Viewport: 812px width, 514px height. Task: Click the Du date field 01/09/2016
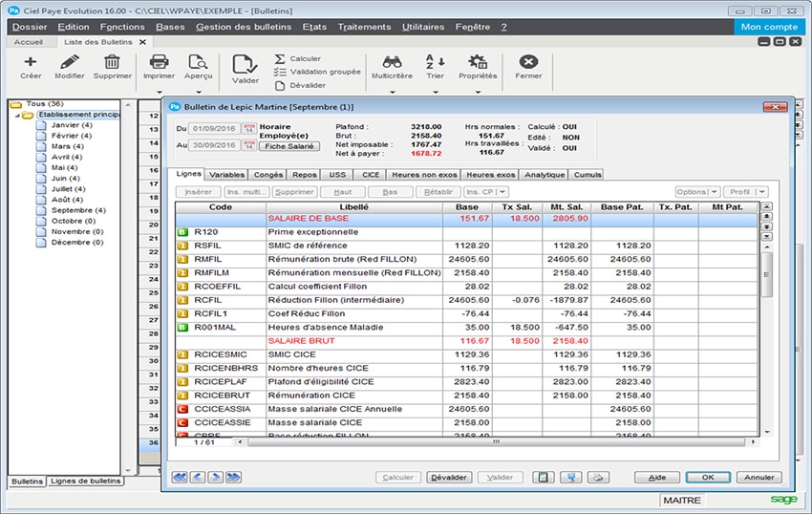tap(214, 128)
